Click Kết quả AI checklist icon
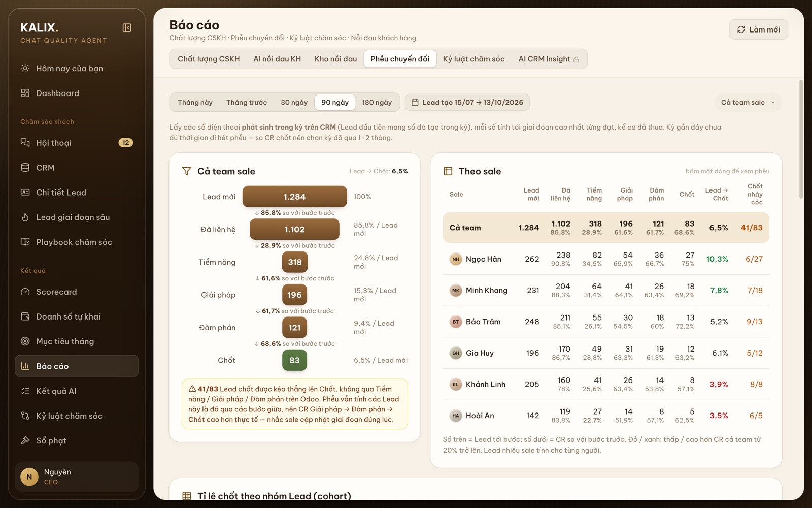Viewport: 812px width, 508px height. point(25,391)
